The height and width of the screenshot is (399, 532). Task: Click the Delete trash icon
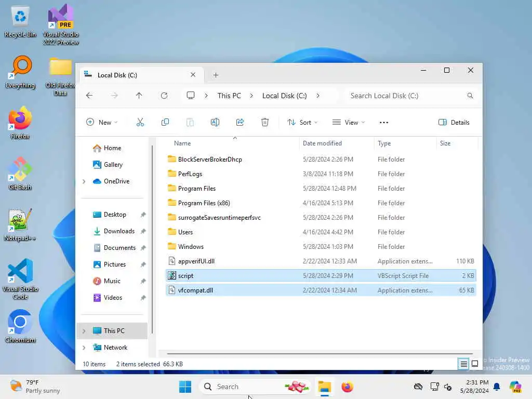point(265,123)
